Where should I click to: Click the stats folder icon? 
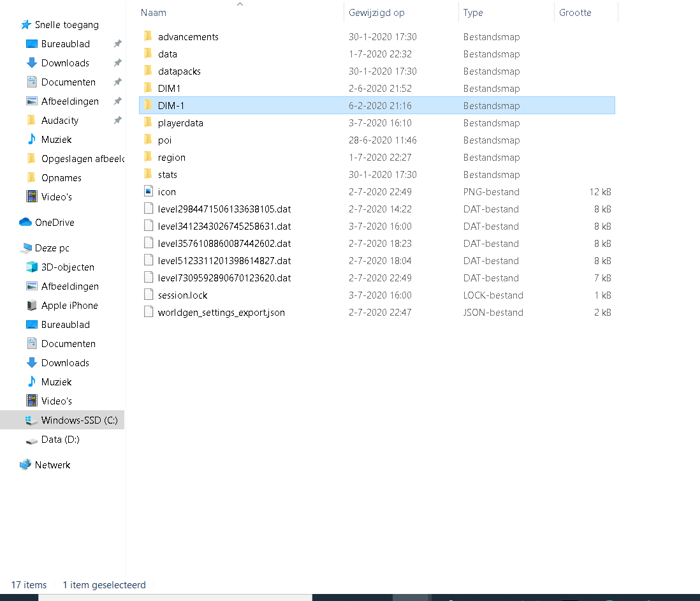point(148,174)
